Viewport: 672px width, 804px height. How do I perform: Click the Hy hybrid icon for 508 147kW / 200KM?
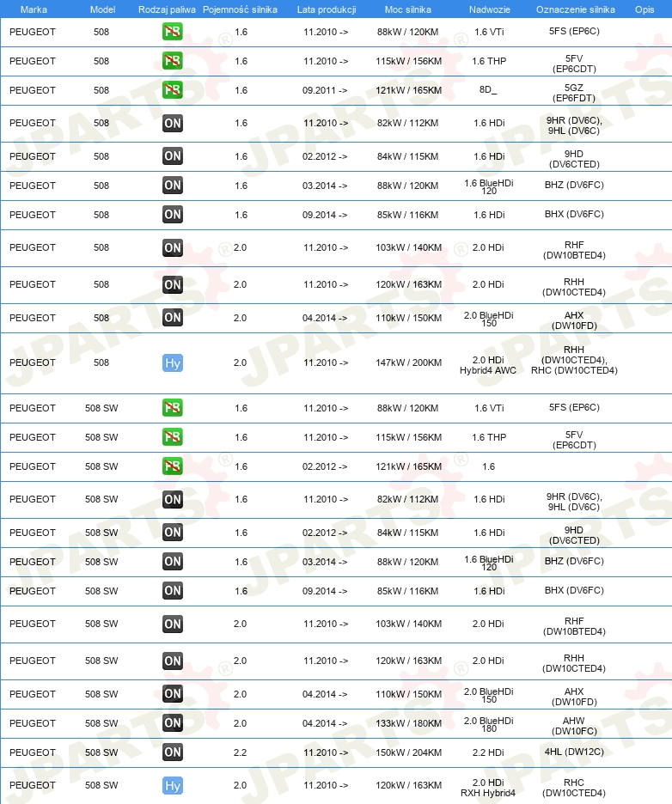click(173, 363)
